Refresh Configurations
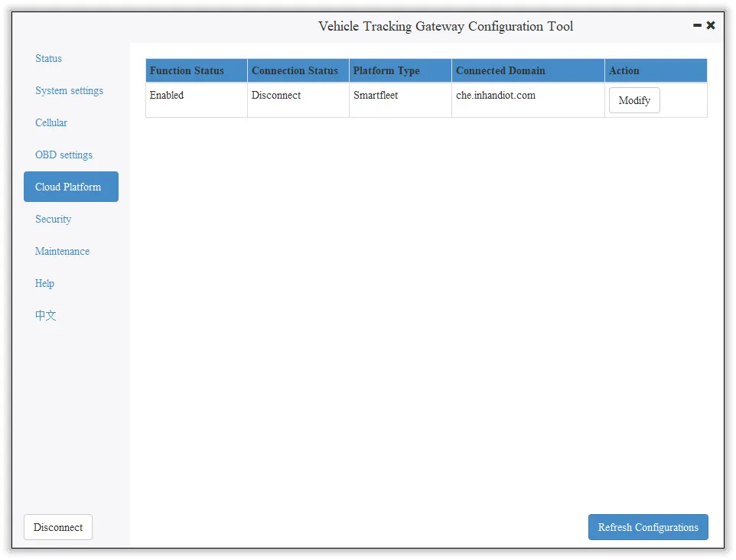Screen dimensions: 736x560 (x=648, y=527)
